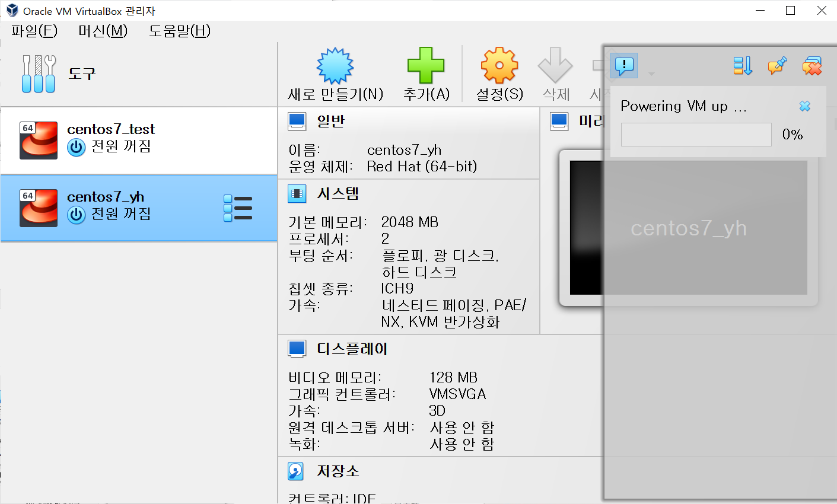Click the Powering VM up progress bar

(x=696, y=135)
